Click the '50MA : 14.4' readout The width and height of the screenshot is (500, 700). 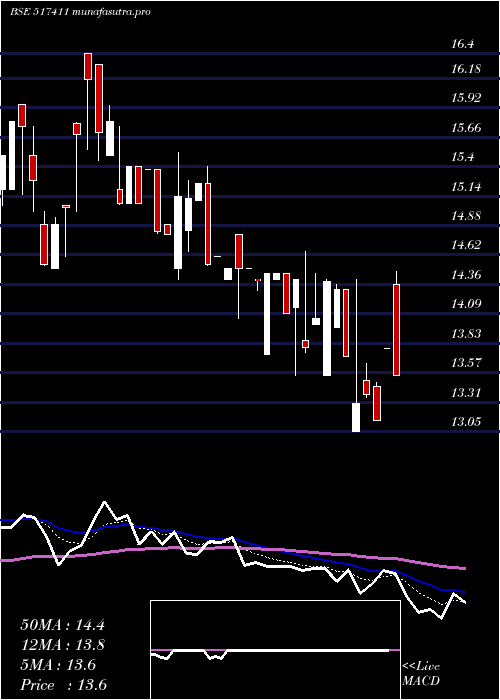[x=62, y=625]
